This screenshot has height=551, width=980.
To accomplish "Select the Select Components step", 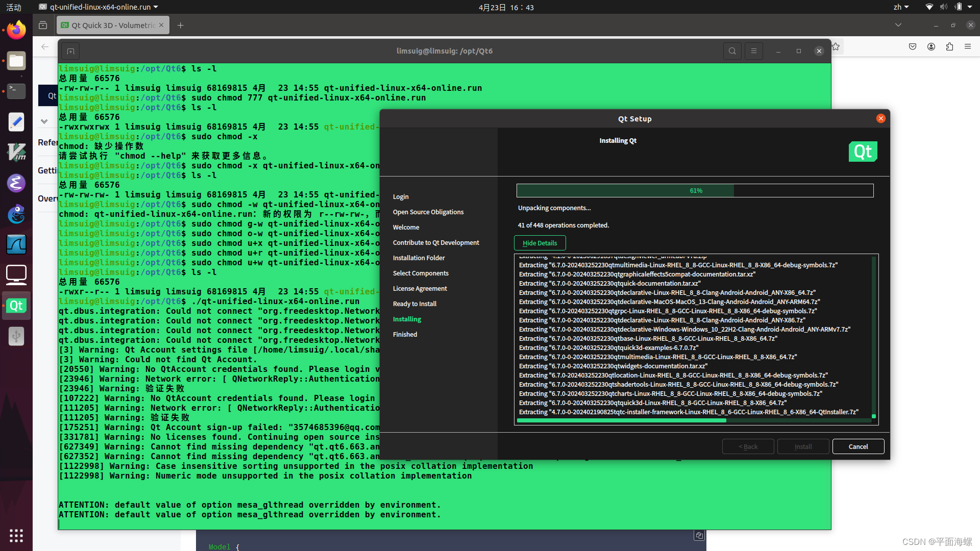I will coord(421,273).
